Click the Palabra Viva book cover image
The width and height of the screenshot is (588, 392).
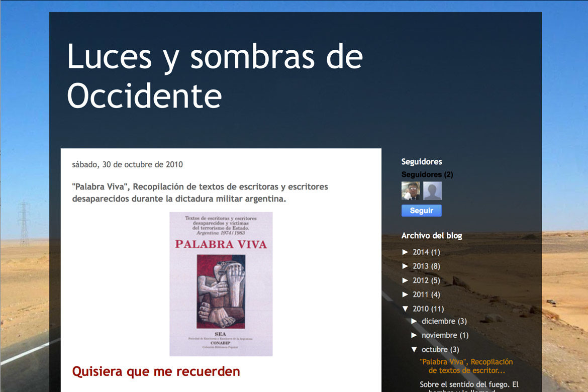tap(221, 284)
